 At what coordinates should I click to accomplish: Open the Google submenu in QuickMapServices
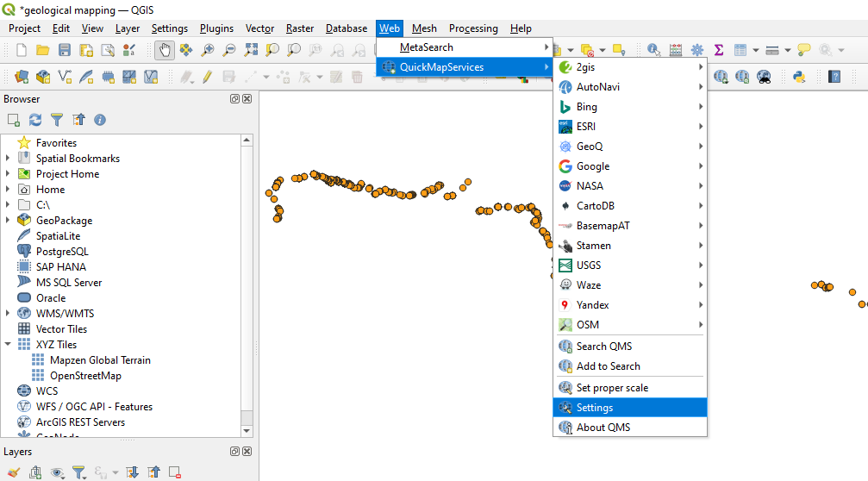tap(630, 166)
